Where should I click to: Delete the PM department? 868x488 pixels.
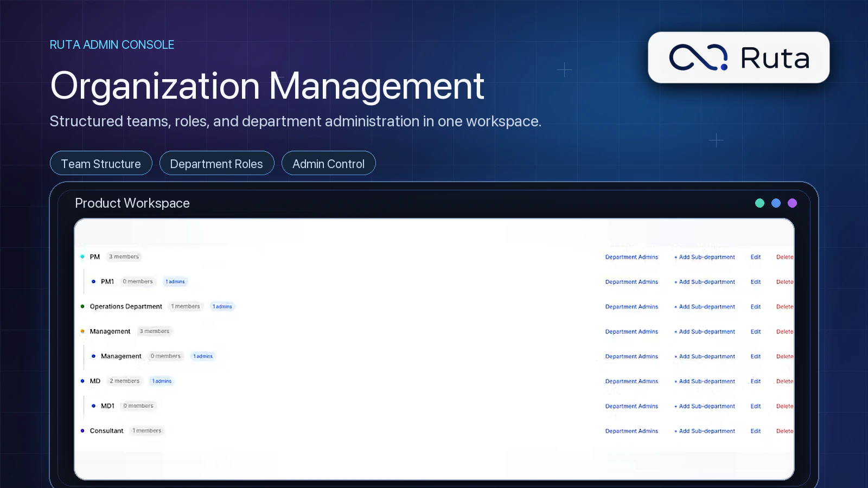(784, 257)
